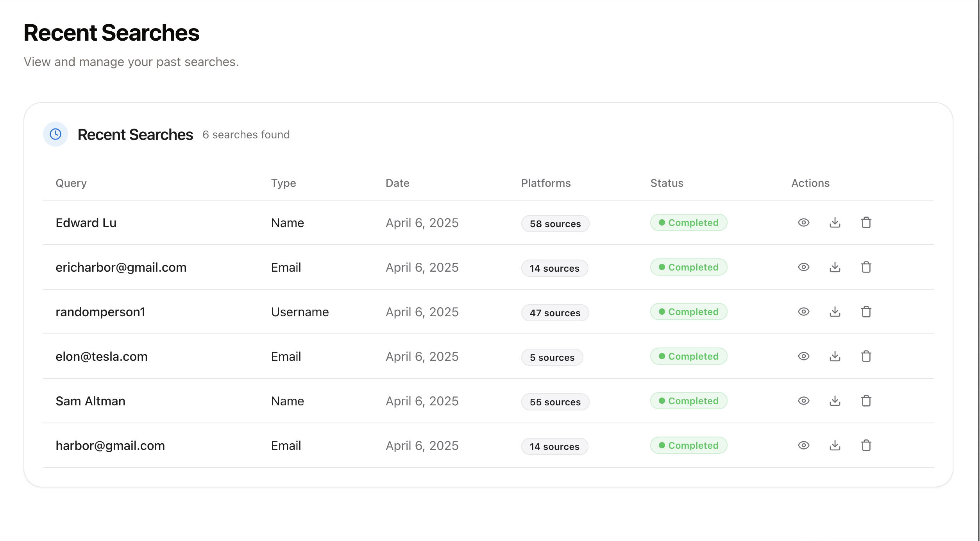Viewport: 980px width, 541px height.
Task: Click the Status column header
Action: pos(667,183)
